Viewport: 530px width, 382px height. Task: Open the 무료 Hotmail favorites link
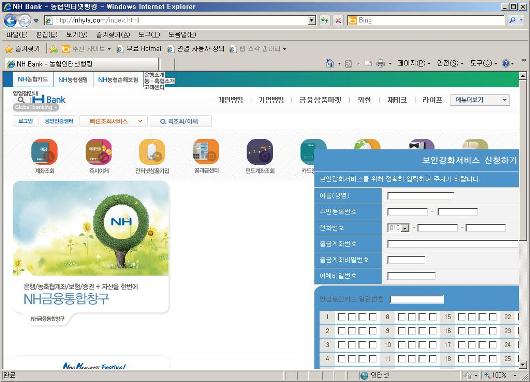(x=139, y=49)
